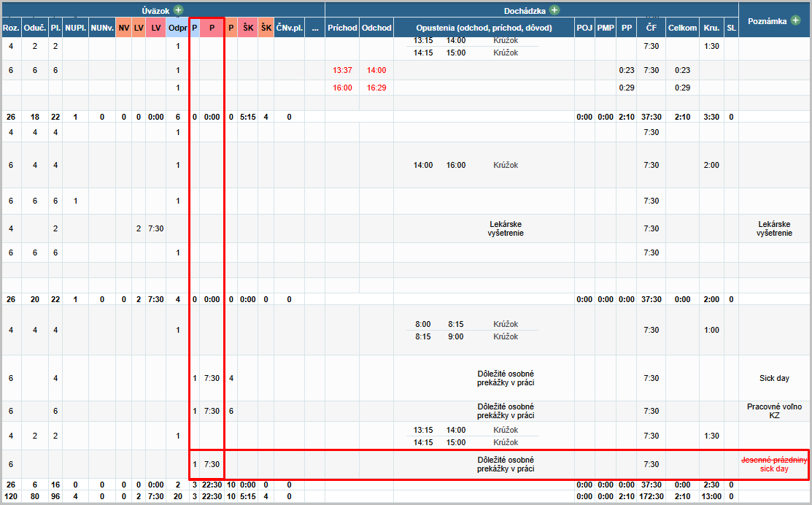The image size is (812, 505).
Task: Click the red 13:37 arrival time
Action: 342,70
